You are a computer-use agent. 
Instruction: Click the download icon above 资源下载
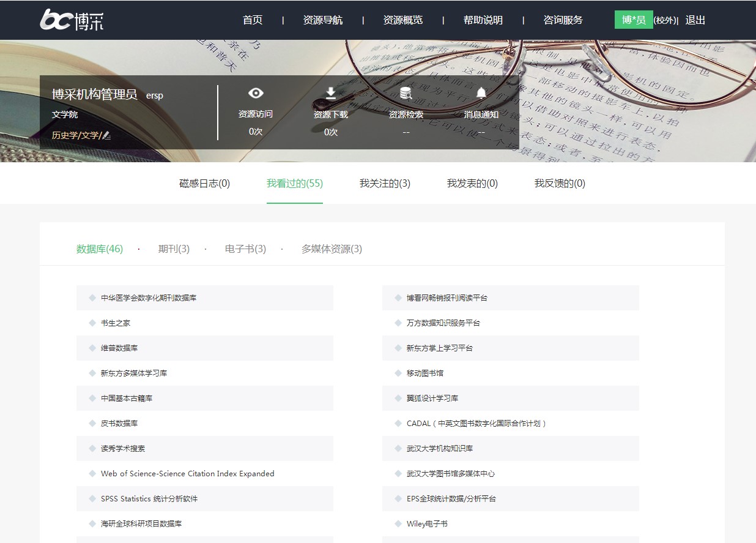coord(331,93)
